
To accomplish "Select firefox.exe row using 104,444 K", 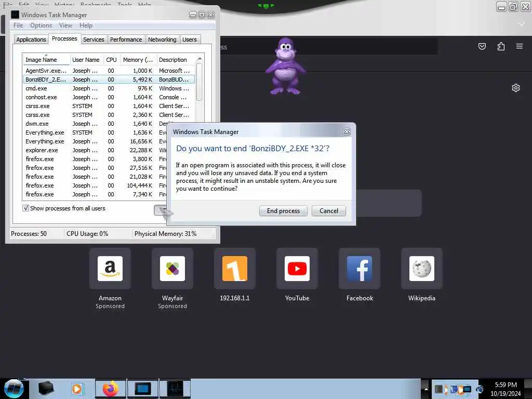I will coord(95,185).
